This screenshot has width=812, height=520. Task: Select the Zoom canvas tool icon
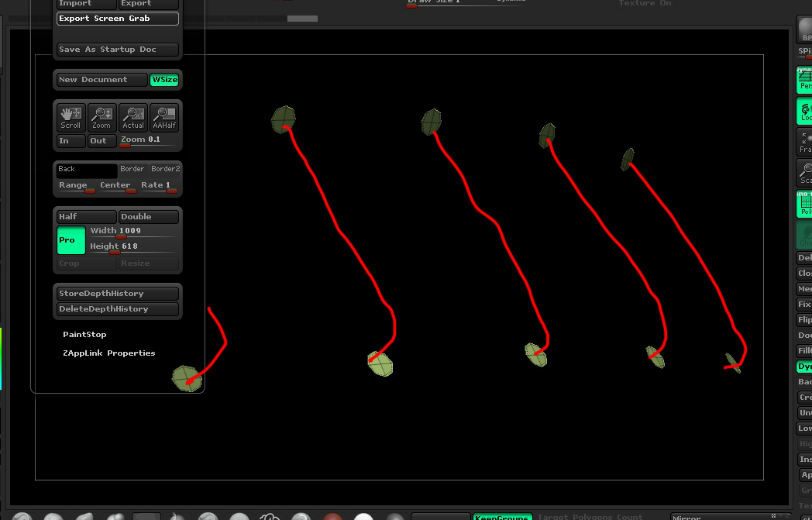102,118
